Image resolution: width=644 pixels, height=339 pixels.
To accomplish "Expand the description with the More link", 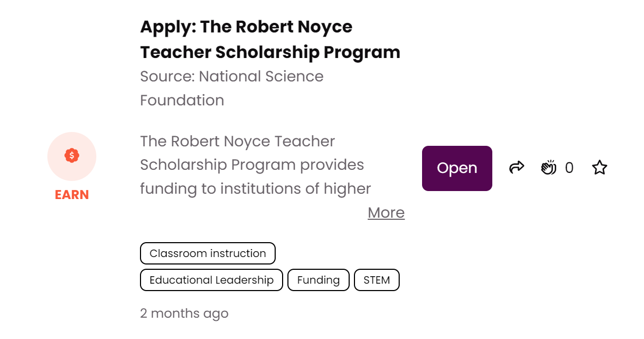I will 386,213.
